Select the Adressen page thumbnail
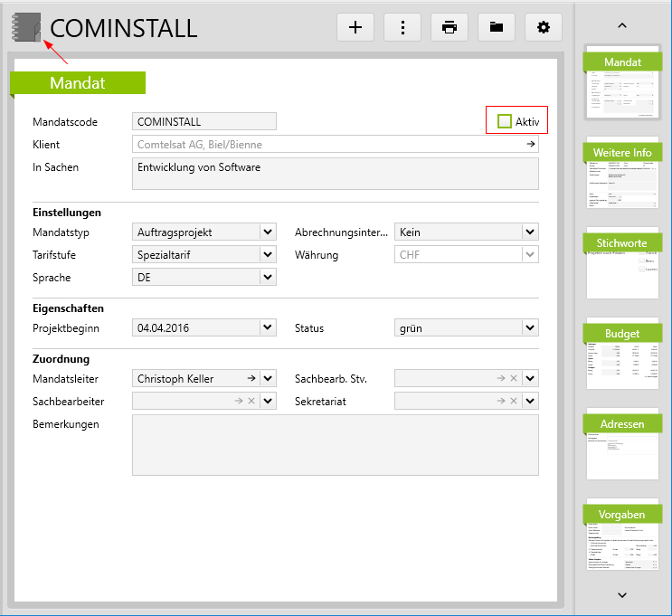This screenshot has width=672, height=616. tap(622, 443)
